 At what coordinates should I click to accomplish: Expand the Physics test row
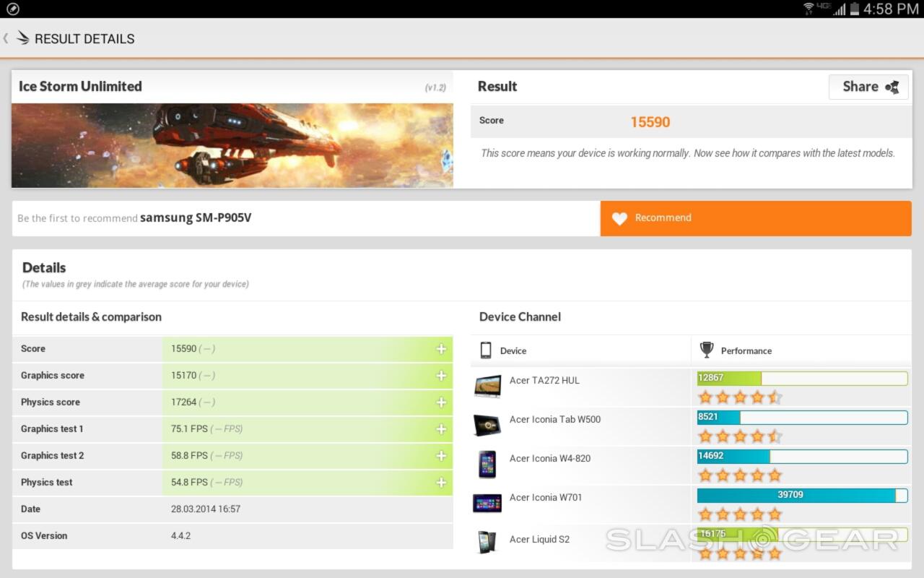tap(441, 483)
